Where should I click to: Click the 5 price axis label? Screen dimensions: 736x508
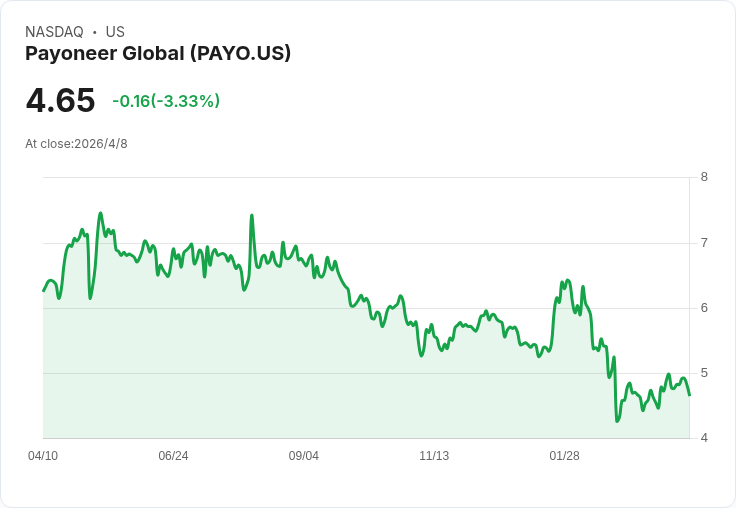point(704,373)
